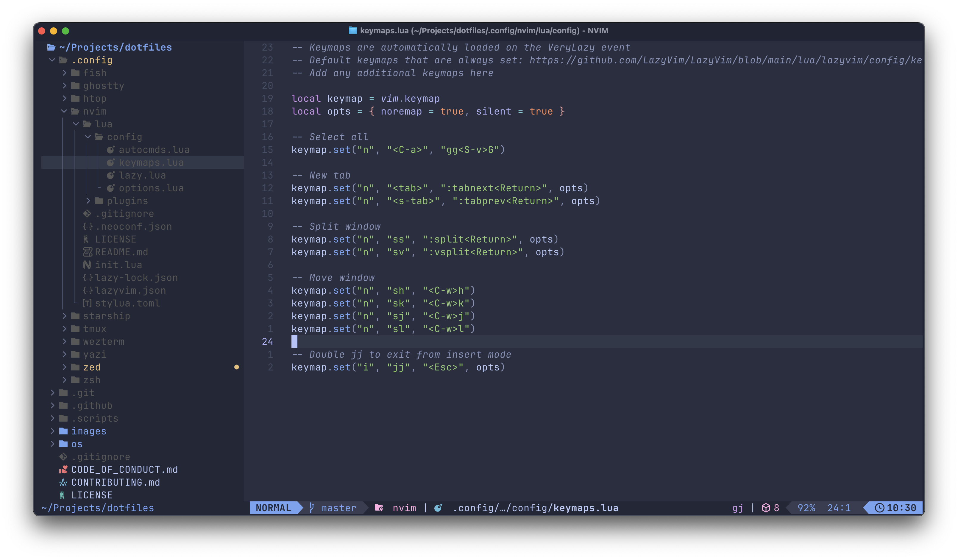The height and width of the screenshot is (560, 958).
Task: Click the JSON icon beside lazyvim.json
Action: [88, 290]
